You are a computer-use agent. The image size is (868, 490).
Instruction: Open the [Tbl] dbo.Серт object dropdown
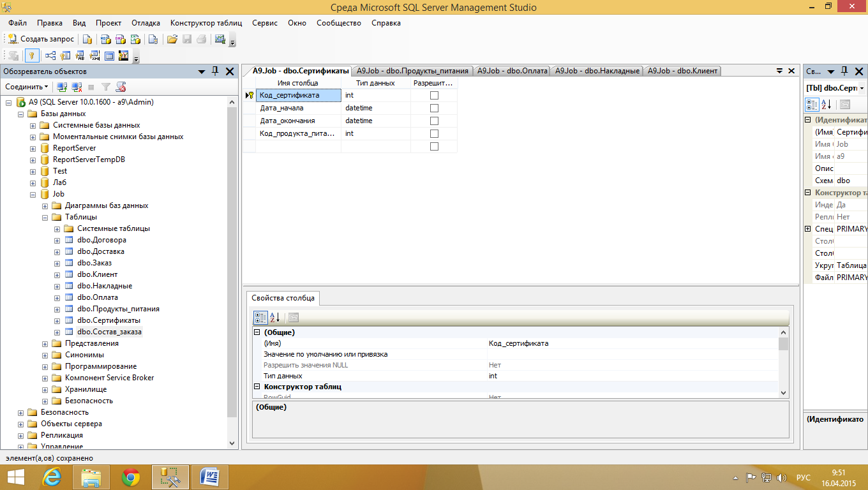(x=862, y=88)
